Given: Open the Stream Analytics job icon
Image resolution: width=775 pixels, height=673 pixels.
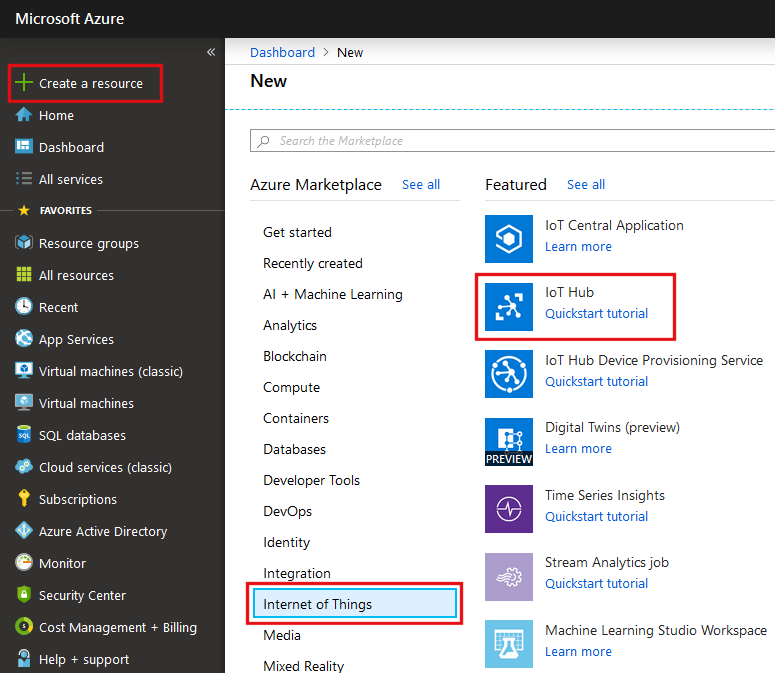Looking at the screenshot, I should pyautogui.click(x=509, y=576).
